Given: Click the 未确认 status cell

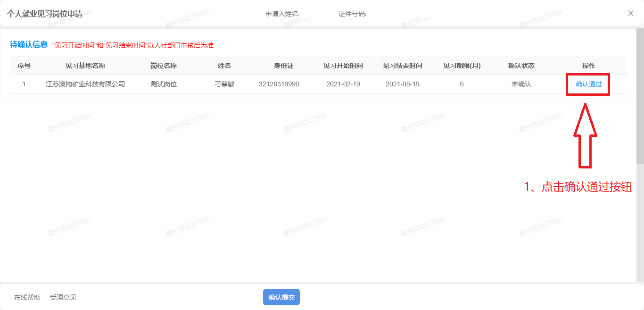Looking at the screenshot, I should coord(521,84).
